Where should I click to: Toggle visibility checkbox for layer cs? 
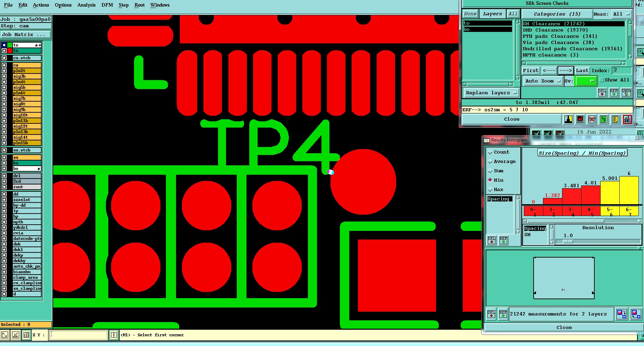point(4,65)
